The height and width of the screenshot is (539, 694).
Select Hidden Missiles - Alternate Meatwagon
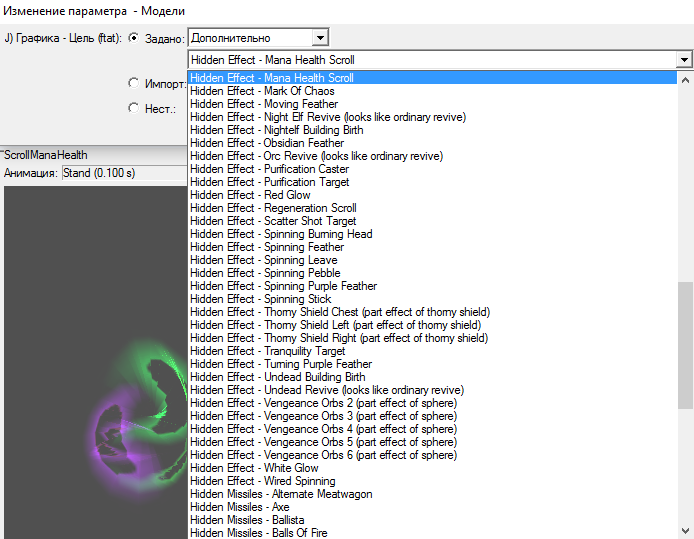[432, 493]
